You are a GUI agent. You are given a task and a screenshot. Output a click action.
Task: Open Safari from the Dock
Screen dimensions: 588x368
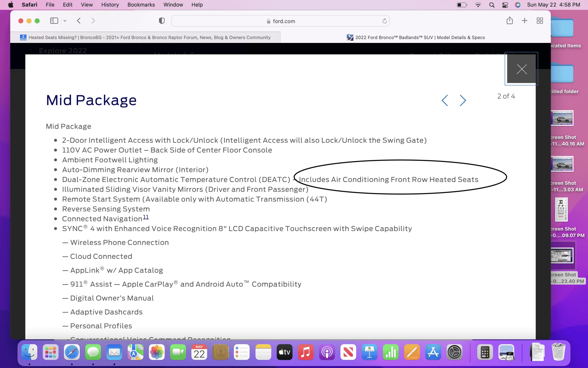click(72, 352)
